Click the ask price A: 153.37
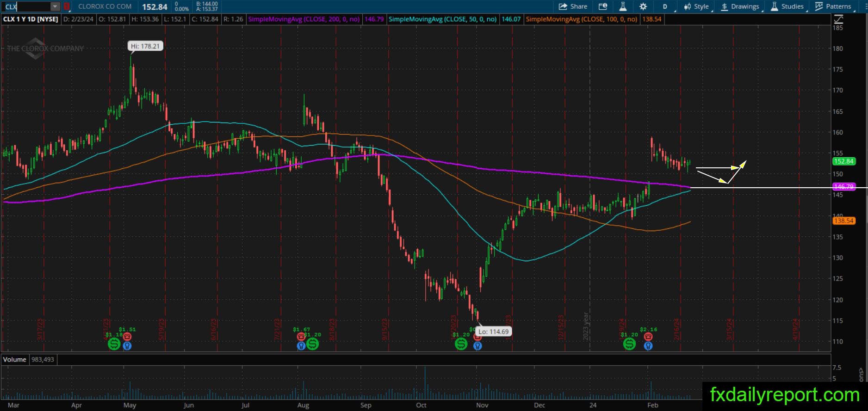This screenshot has width=868, height=411. (x=207, y=9)
